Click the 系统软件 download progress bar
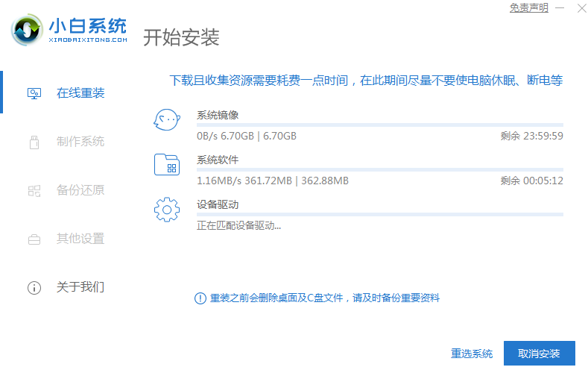This screenshot has height=370, width=588. 380,169
